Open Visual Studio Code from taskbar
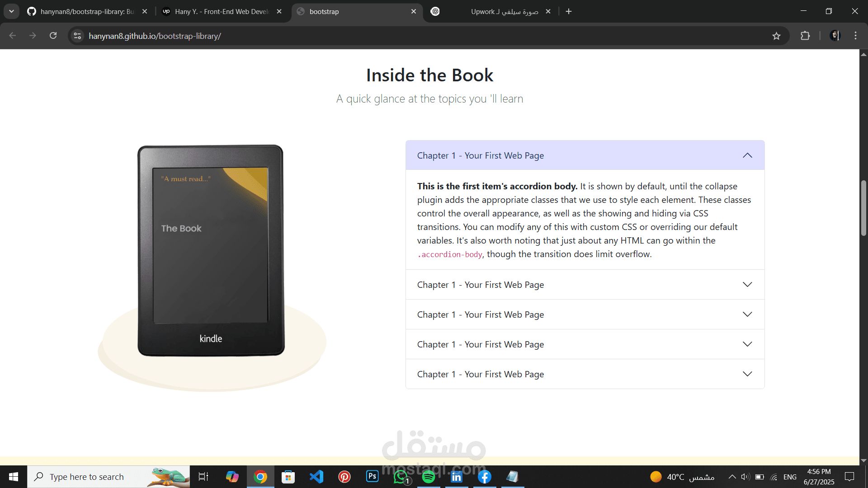The image size is (868, 488). 316,477
